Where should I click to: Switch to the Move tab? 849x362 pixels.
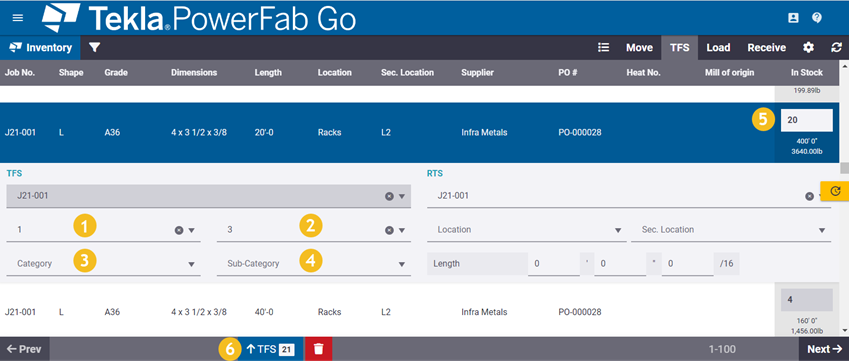[x=639, y=48]
